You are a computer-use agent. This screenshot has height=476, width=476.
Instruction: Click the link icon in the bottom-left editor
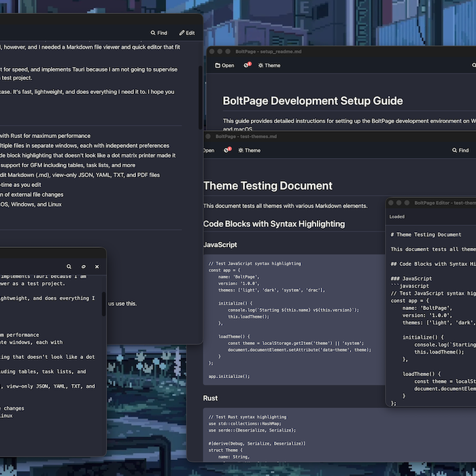click(x=83, y=267)
